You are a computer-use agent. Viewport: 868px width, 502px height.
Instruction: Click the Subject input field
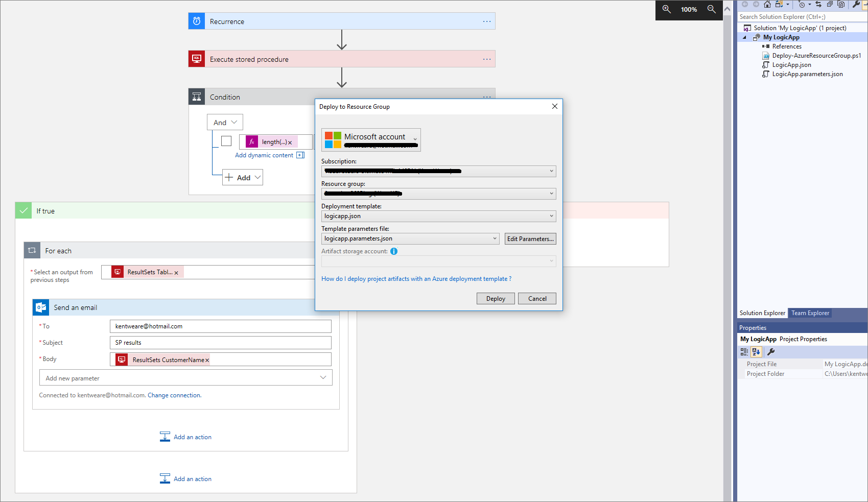[221, 343]
